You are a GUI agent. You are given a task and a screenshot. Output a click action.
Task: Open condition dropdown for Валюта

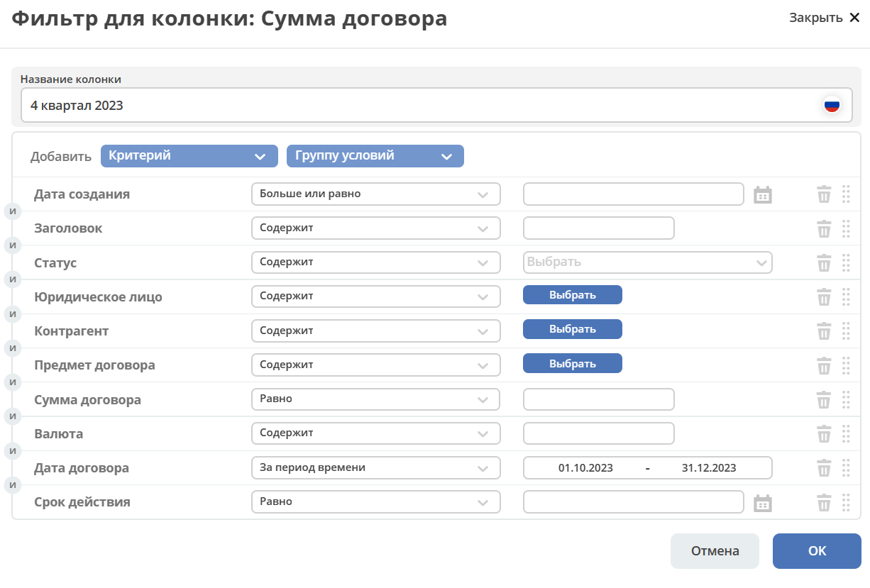(376, 433)
